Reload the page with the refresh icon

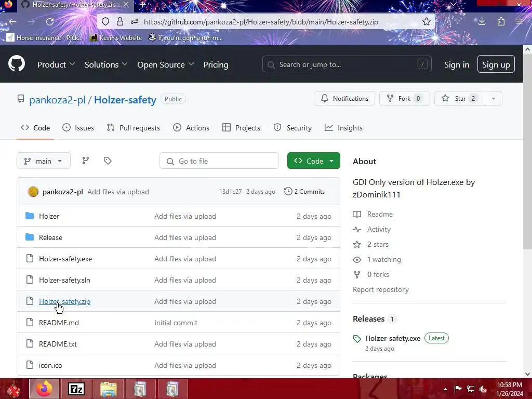50,22
